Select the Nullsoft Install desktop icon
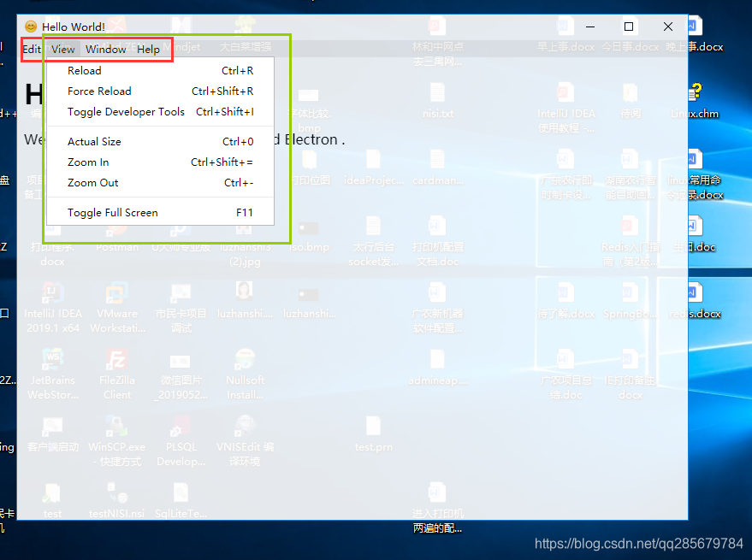This screenshot has width=752, height=560. tap(245, 374)
